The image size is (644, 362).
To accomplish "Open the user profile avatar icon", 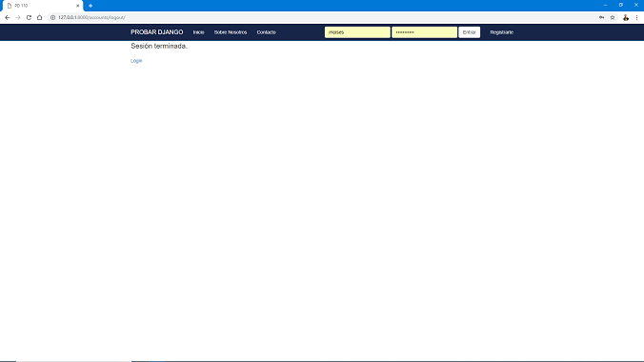I will (x=626, y=18).
